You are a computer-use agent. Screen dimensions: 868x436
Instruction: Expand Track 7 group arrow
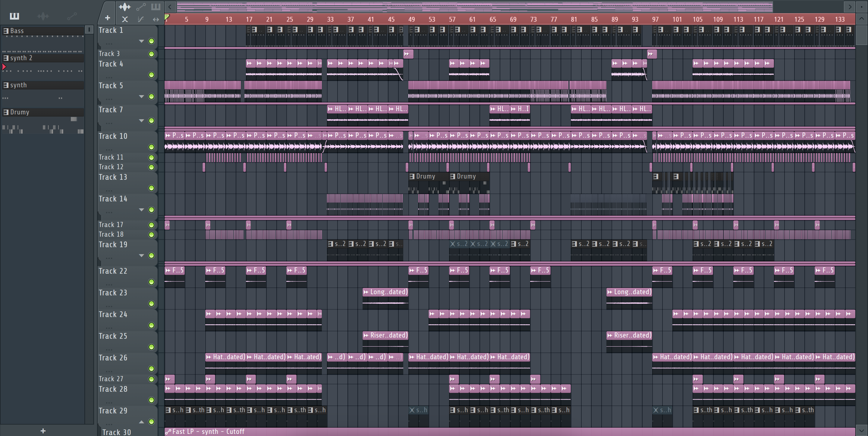(x=142, y=120)
